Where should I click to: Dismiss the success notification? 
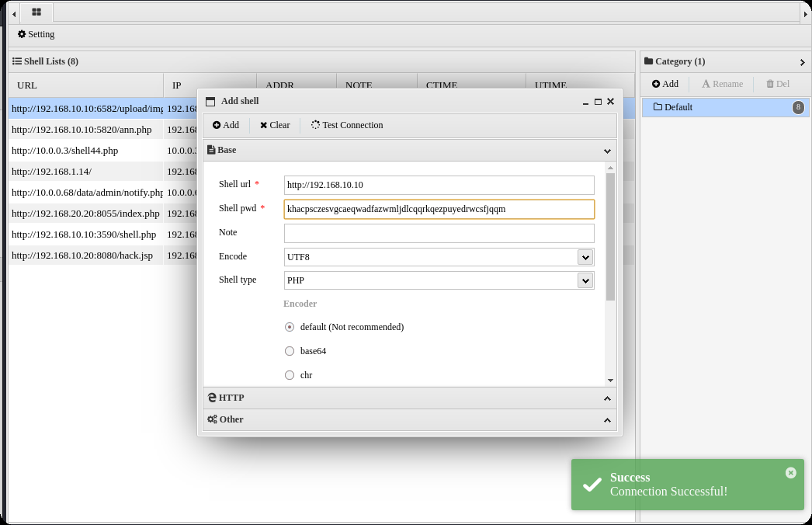point(790,472)
